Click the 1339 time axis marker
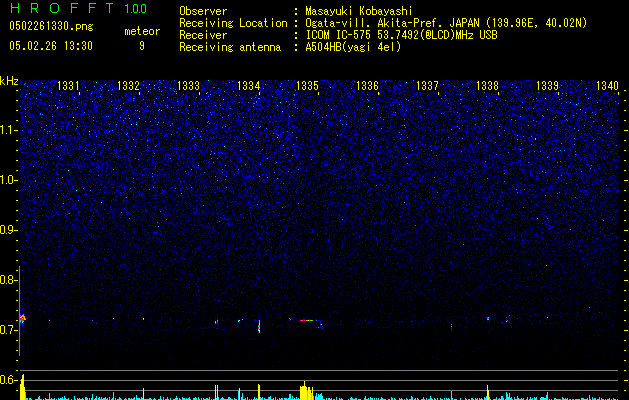The image size is (629, 400). click(x=548, y=86)
